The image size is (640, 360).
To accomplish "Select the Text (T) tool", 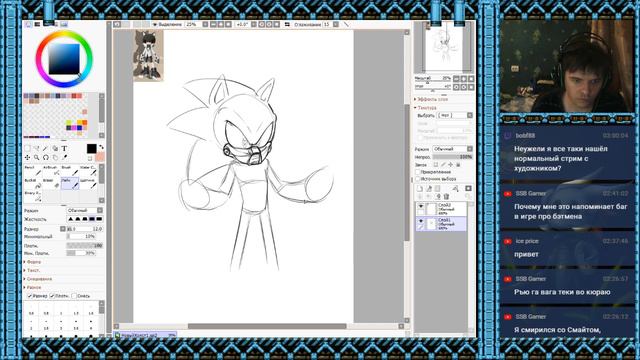I will (x=64, y=149).
